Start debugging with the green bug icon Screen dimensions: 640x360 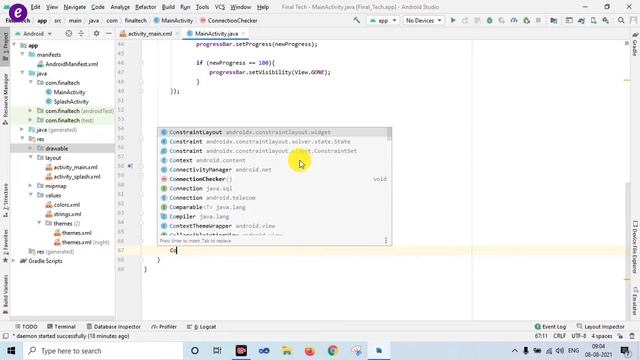coord(489,20)
